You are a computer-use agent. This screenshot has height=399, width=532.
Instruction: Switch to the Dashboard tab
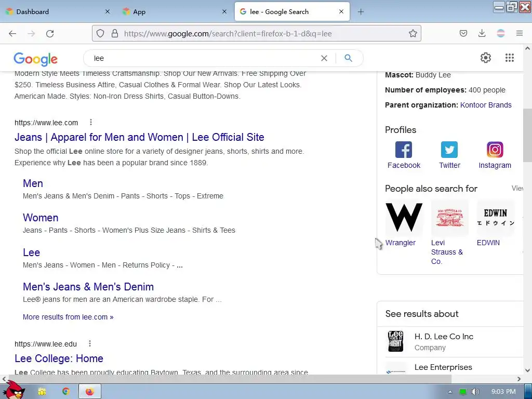click(58, 11)
